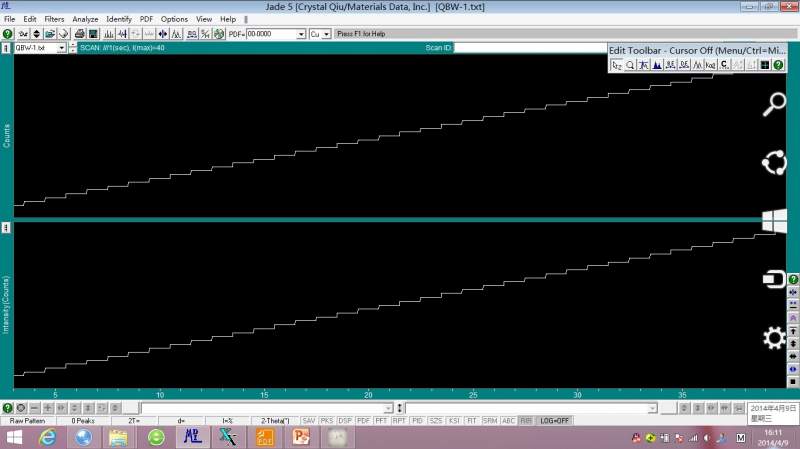Image resolution: width=800 pixels, height=449 pixels.
Task: Switch to MDI Jade app on taskbar
Action: pyautogui.click(x=192, y=437)
